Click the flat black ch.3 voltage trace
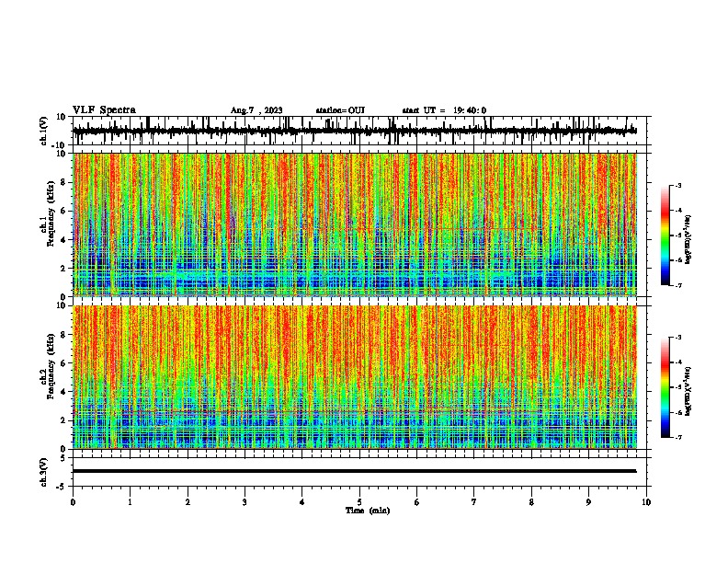 354,471
